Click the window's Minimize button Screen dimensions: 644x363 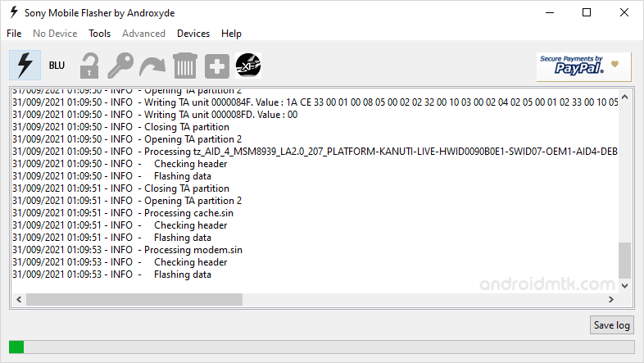click(550, 12)
